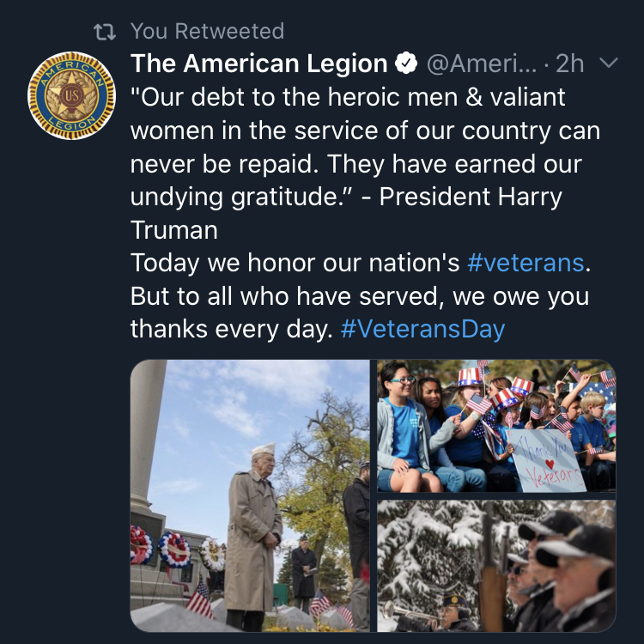Open the snowy honor guard photo
The width and height of the screenshot is (644, 644).
pos(496,566)
